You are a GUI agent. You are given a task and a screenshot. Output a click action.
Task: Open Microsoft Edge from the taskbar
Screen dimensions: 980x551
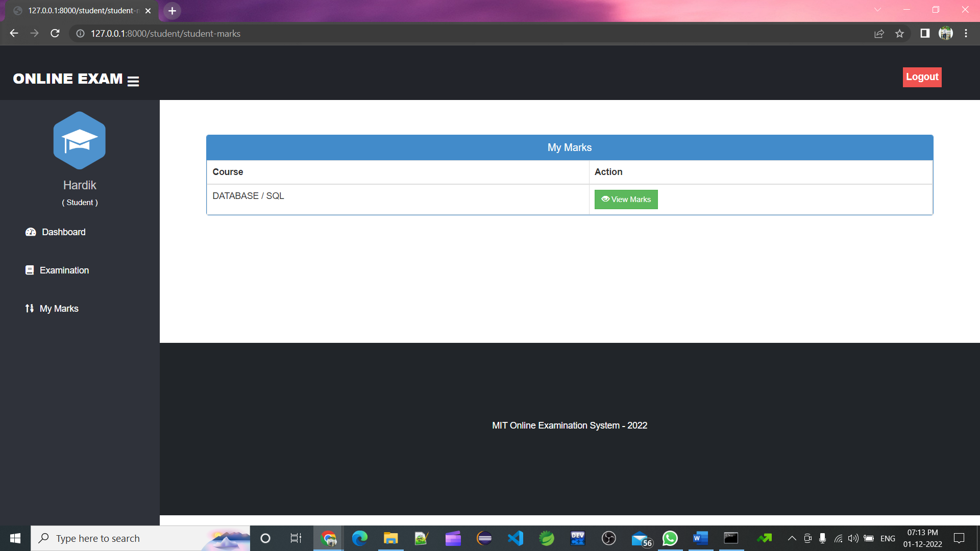tap(360, 538)
